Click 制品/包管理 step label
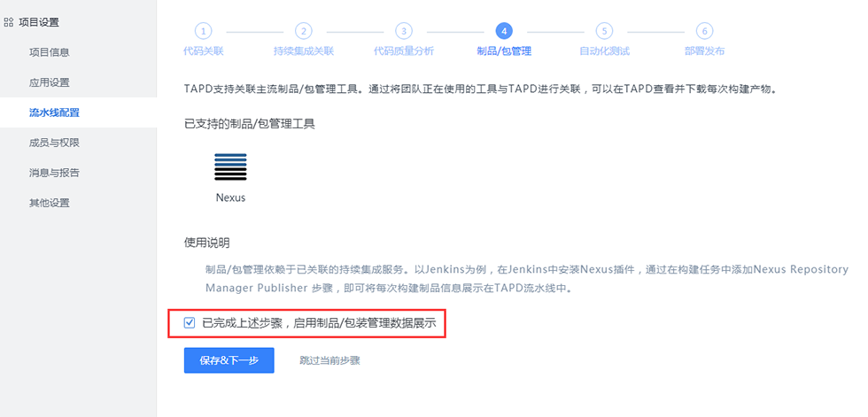Viewport: 868px width, 417px height. tap(504, 51)
